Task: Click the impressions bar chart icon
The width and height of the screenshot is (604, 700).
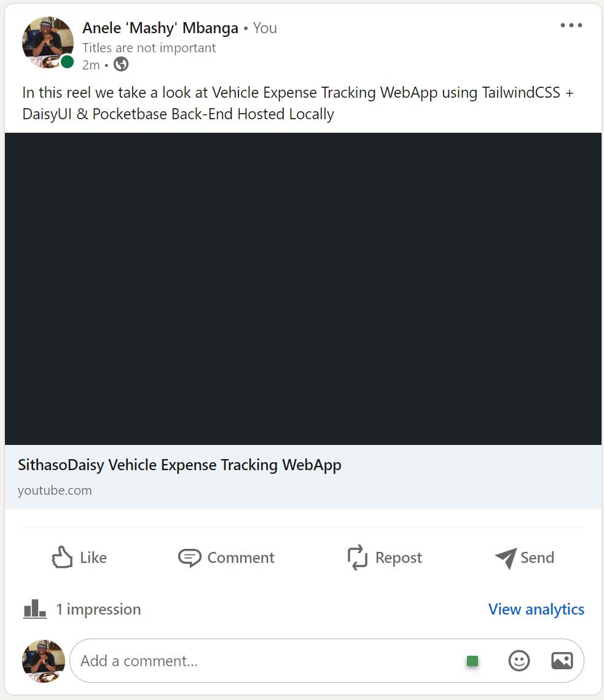Action: coord(35,609)
